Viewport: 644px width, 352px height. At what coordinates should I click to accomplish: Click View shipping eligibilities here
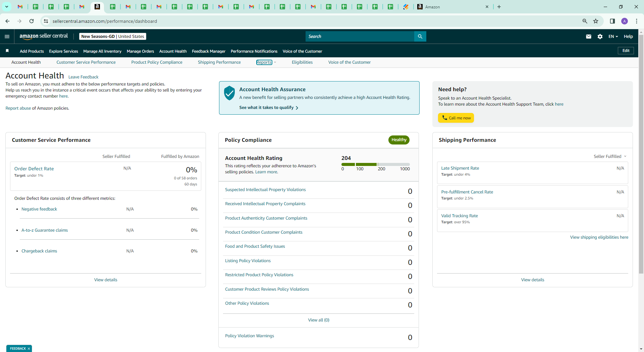tap(599, 237)
